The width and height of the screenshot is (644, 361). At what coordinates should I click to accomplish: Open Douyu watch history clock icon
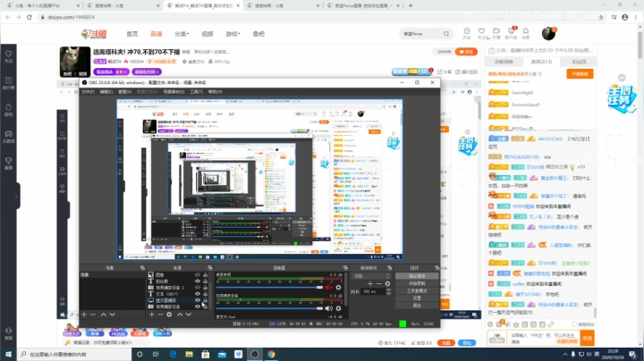[x=467, y=31]
